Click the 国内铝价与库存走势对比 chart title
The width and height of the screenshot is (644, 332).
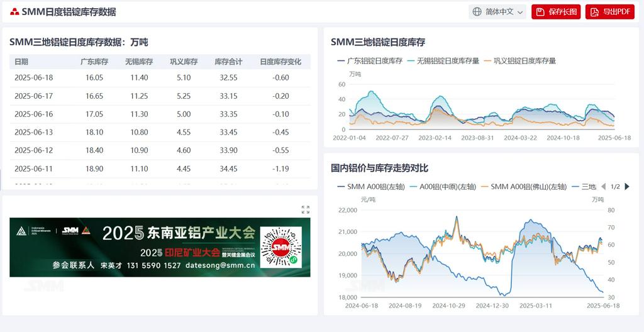coord(380,168)
